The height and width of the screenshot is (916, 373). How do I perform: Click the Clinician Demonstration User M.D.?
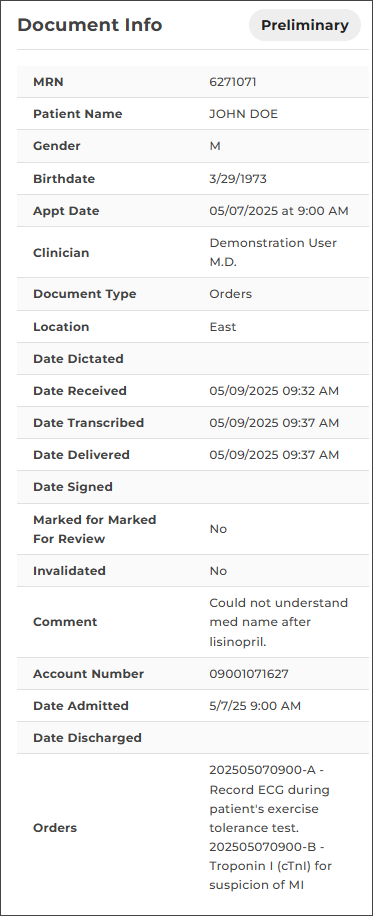273,252
